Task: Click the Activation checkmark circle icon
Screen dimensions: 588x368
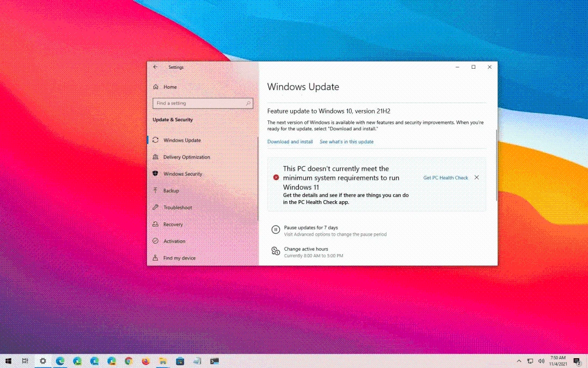Action: tap(155, 241)
